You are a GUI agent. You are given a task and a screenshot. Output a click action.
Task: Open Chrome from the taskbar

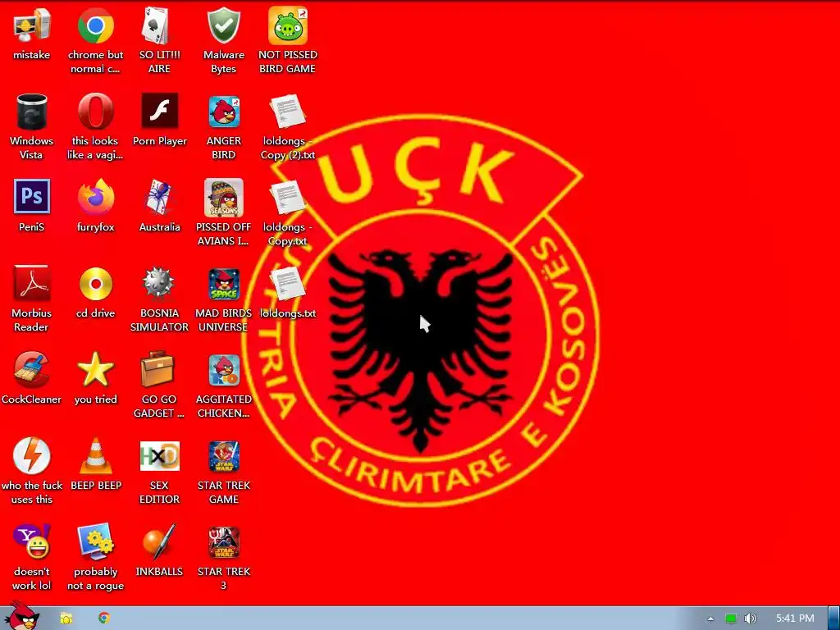tap(104, 618)
